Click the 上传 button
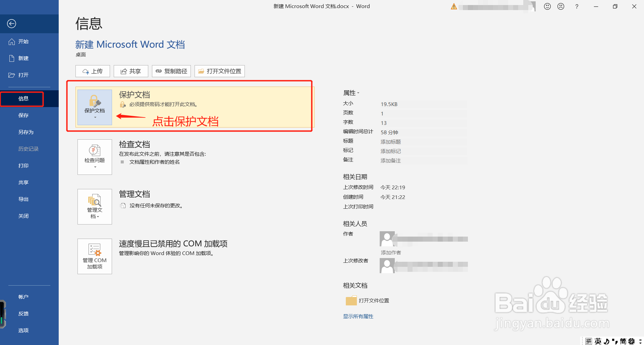Viewport: 644px width, 345px height. click(93, 71)
